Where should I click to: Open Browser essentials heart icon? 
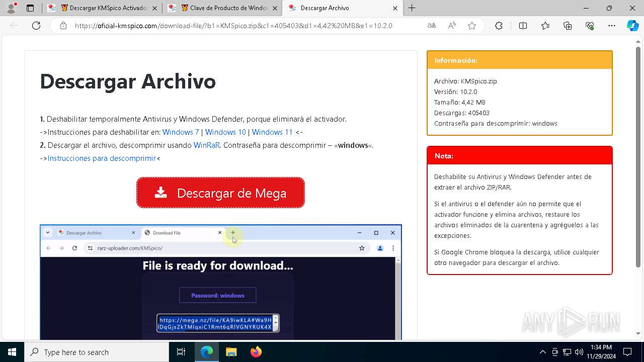tap(590, 26)
